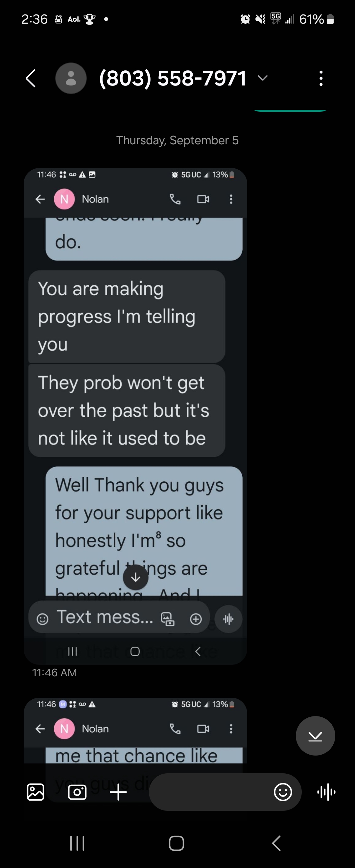Tap the Thursday, September 5 date header
Image resolution: width=355 pixels, height=868 pixels.
(177, 140)
